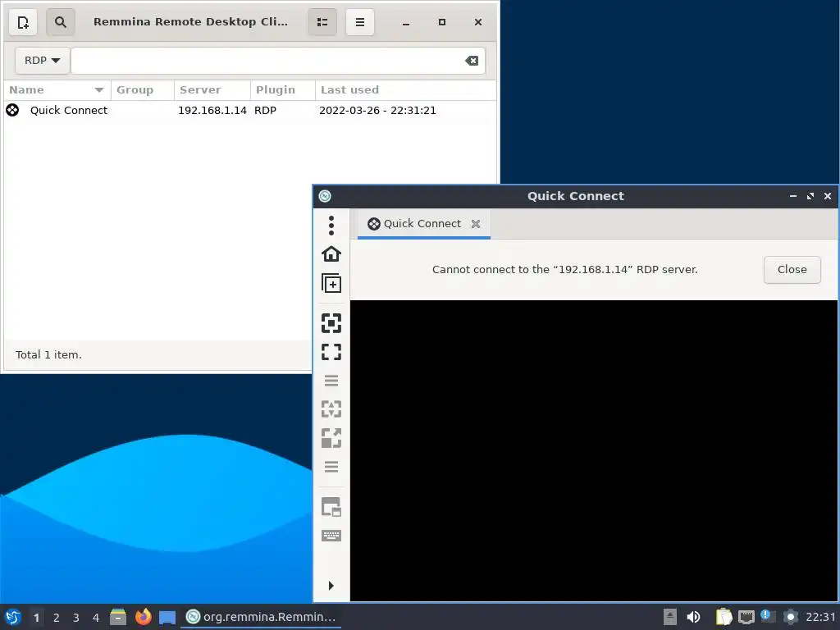Click the Remmina icon in Quick Connect title bar
This screenshot has height=630, width=840.
coord(325,196)
